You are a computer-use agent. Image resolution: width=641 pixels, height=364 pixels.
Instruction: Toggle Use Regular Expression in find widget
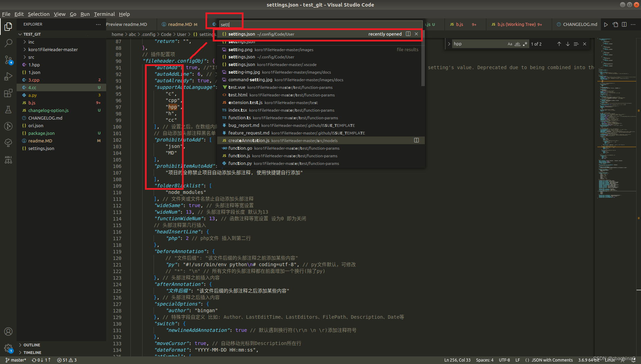[x=525, y=44]
